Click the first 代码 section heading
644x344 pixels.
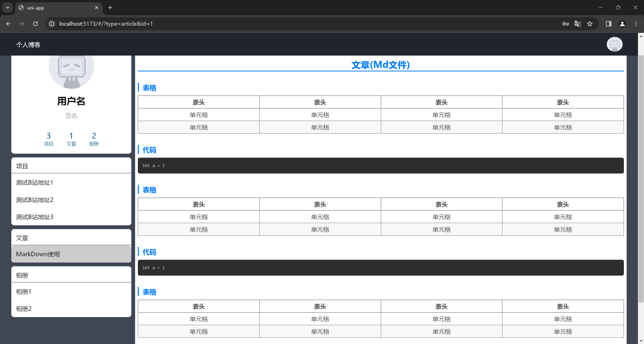coord(149,150)
